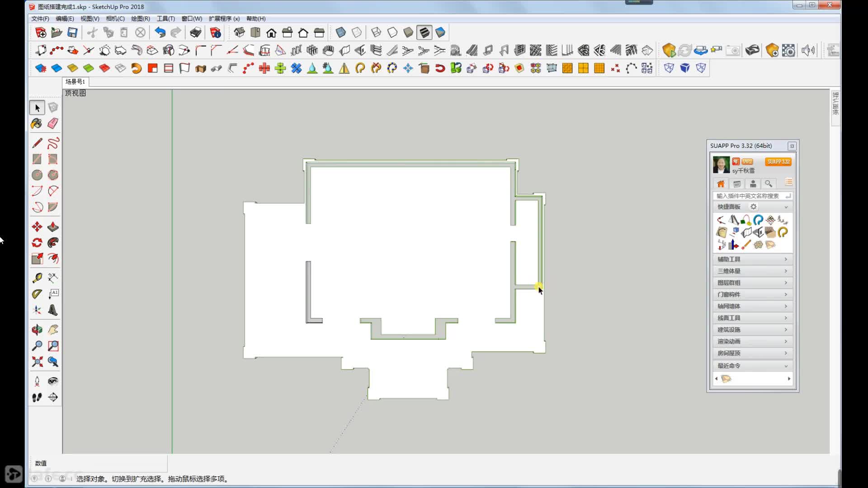Switch to Front view house icon
This screenshot has width=868, height=488.
point(271,33)
